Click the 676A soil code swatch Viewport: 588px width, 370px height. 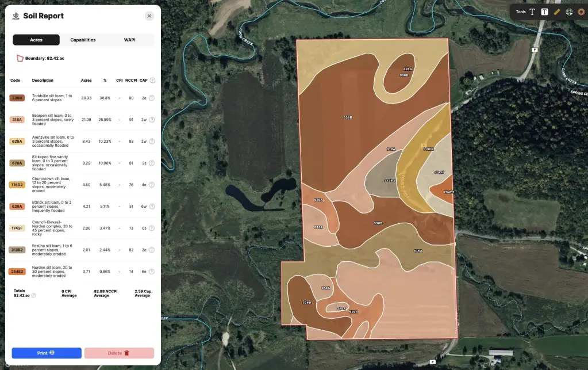pos(17,163)
